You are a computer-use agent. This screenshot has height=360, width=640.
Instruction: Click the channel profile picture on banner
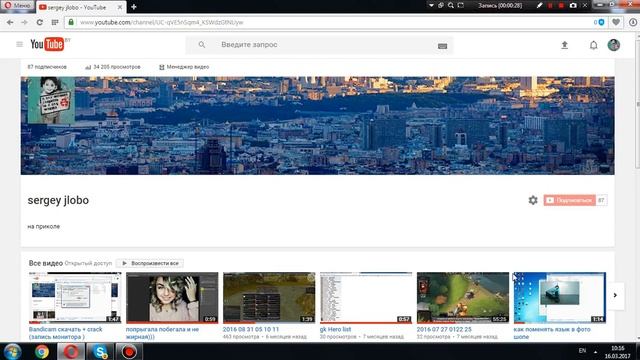(x=51, y=100)
